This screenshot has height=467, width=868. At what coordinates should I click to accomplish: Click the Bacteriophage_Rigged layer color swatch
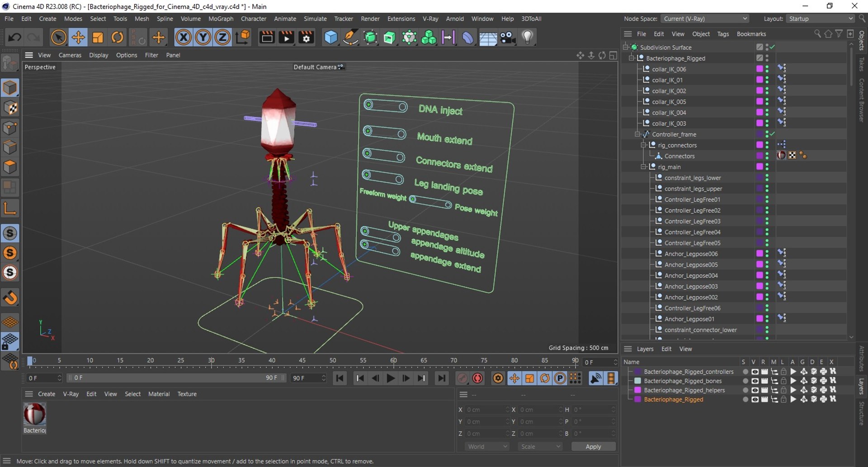(x=637, y=400)
